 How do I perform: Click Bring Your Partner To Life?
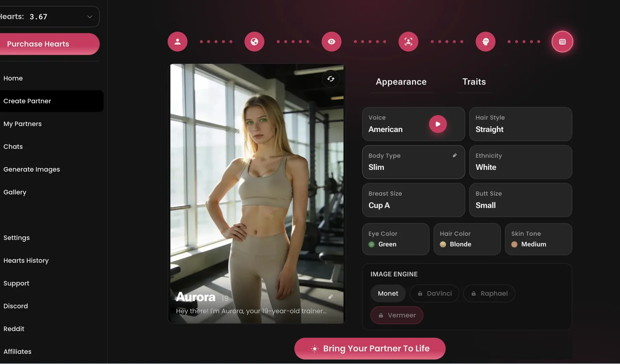(370, 349)
